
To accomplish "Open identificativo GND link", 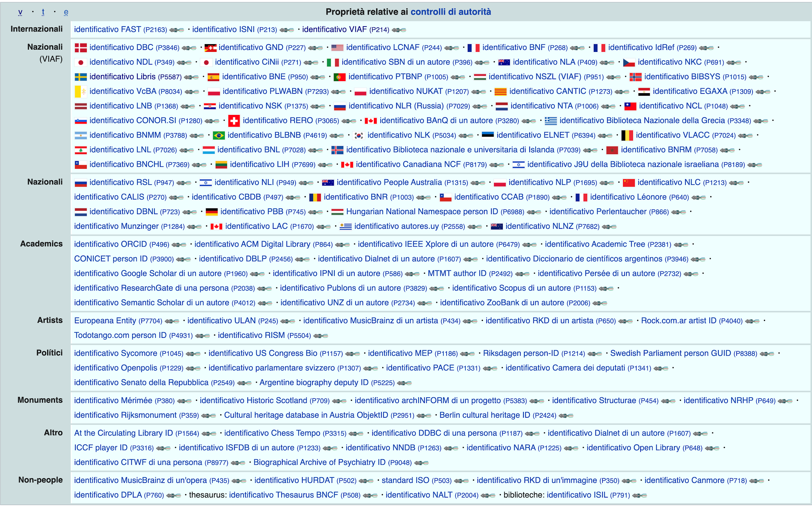I will click(x=262, y=47).
